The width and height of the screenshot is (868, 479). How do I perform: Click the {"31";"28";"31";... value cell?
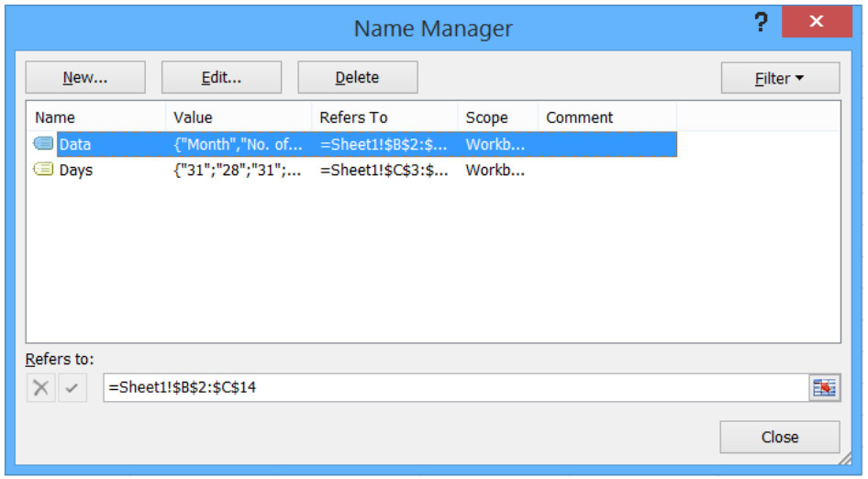tap(238, 170)
